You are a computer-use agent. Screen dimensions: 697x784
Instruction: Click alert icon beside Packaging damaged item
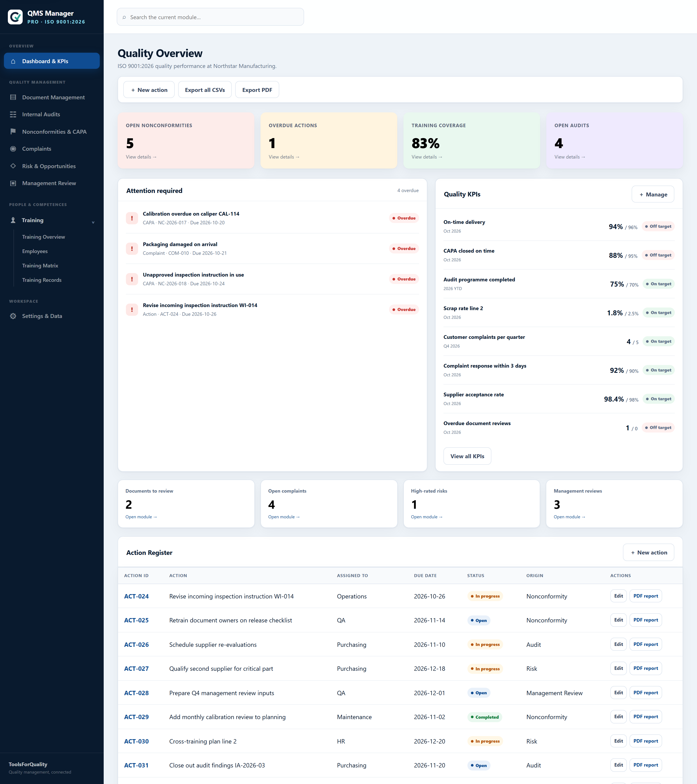(x=132, y=248)
